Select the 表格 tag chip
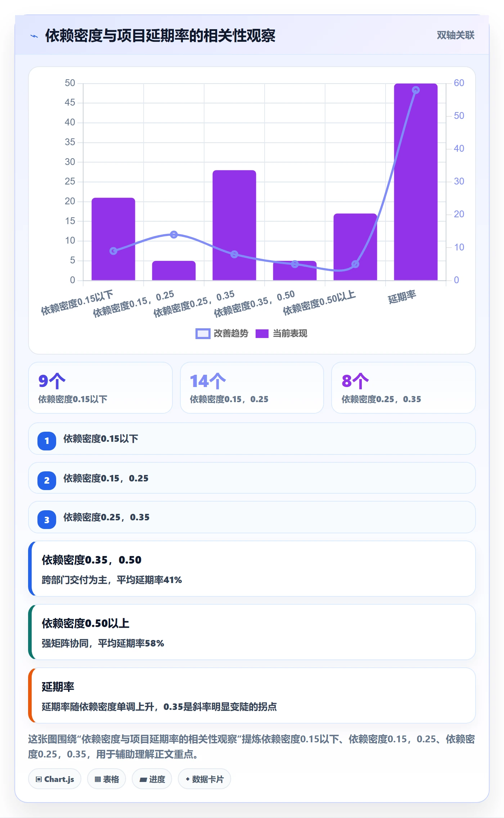Screen dimensions: 504x818 [x=107, y=779]
